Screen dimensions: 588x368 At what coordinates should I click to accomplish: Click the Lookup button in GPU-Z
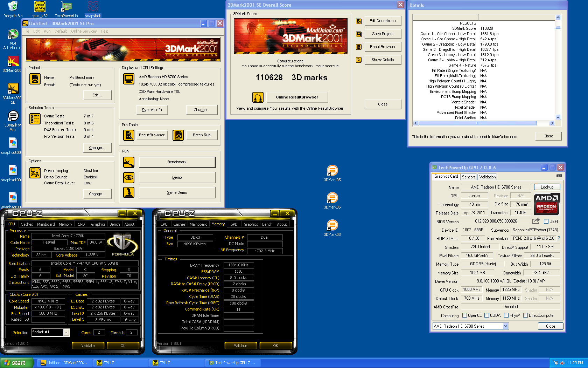(547, 187)
